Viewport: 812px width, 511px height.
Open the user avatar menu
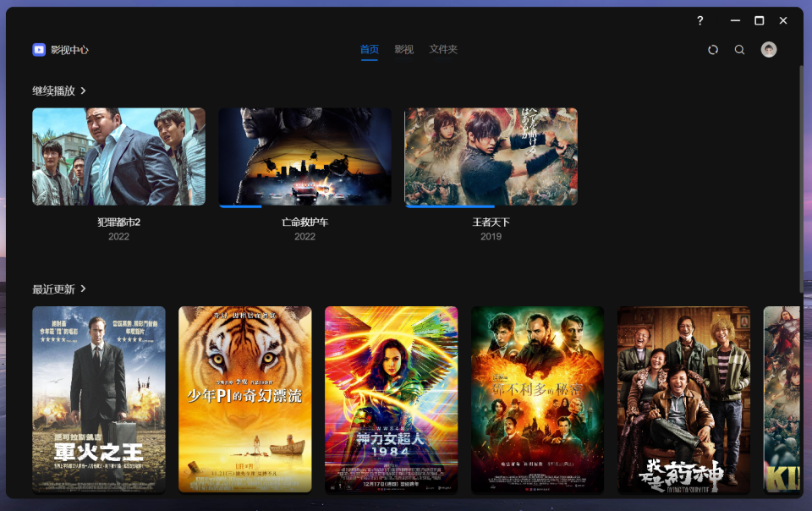coord(769,50)
